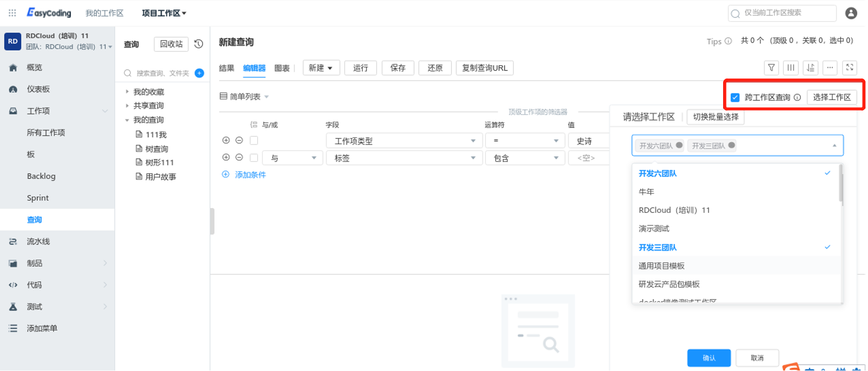868x371 pixels.
Task: Open the 与 logic operator dropdown
Action: [292, 158]
